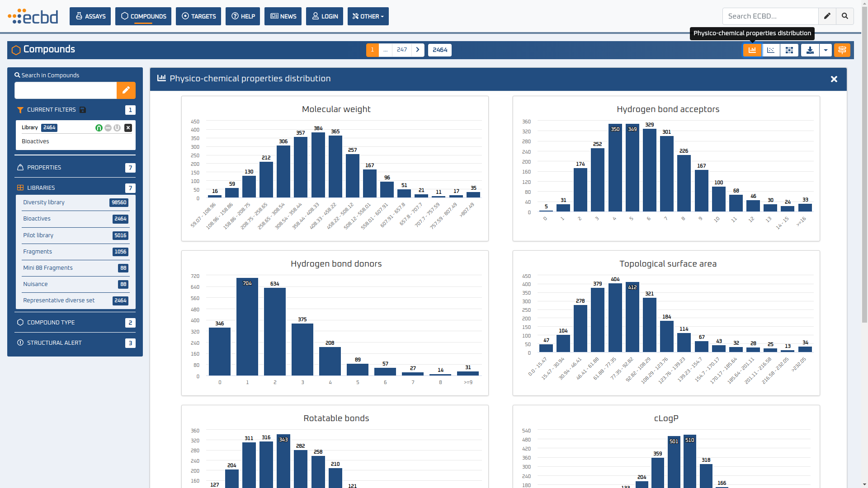Screen dimensions: 868x488
Task: Open the ASSAYS menu item
Action: click(90, 16)
